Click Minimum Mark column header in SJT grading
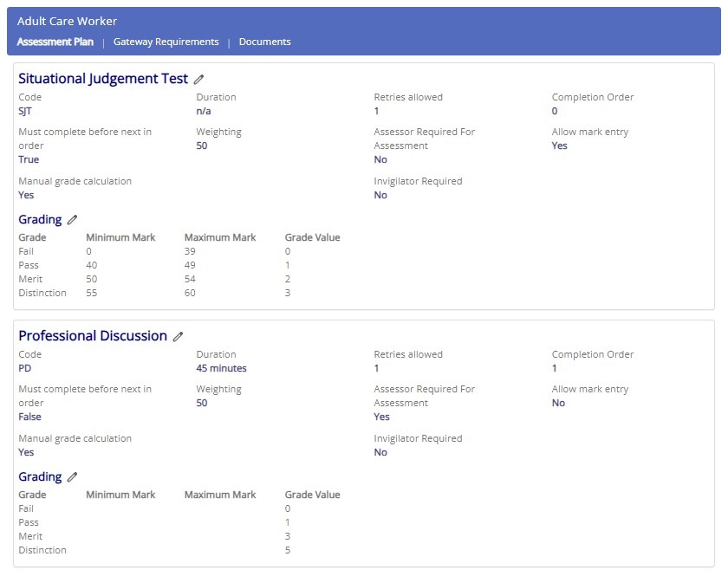 120,237
